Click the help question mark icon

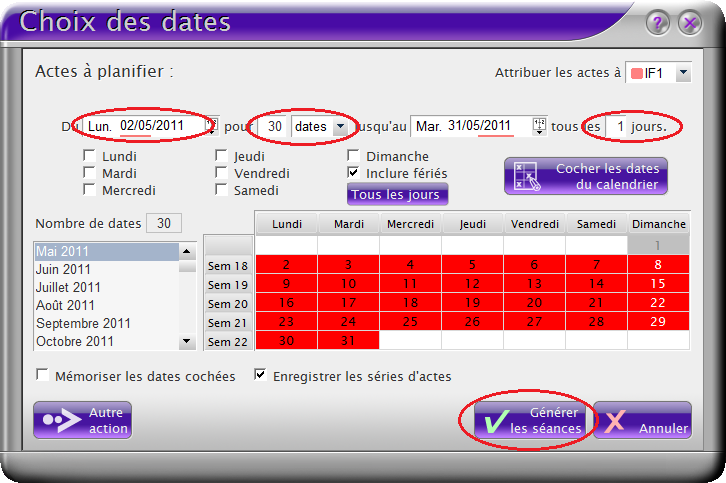tap(657, 22)
